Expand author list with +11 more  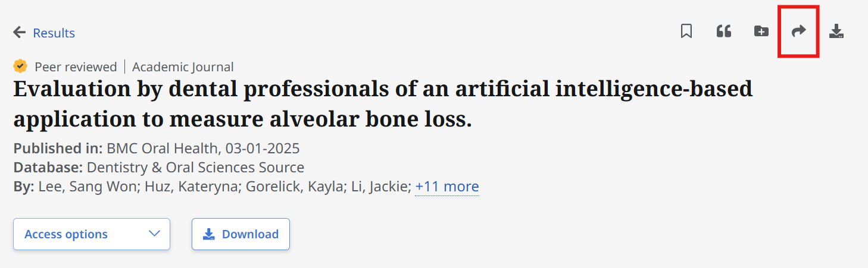(x=447, y=187)
